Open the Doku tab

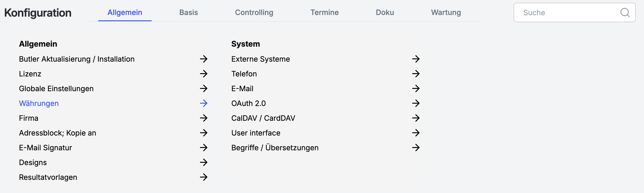click(x=385, y=12)
